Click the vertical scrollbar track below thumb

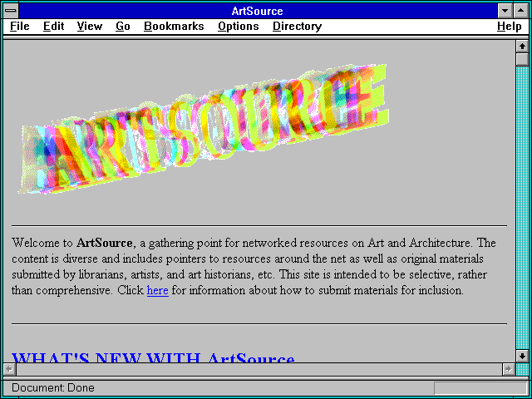pos(522,208)
